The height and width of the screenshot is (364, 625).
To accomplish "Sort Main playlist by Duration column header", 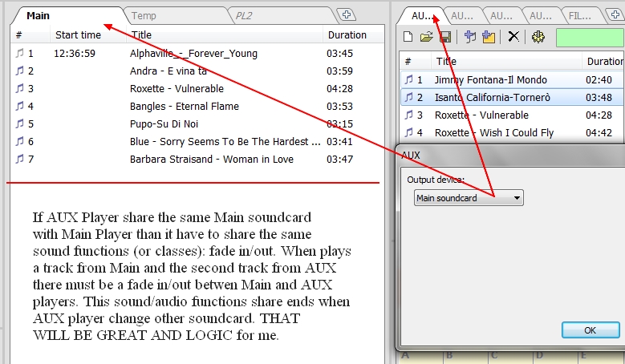I will (353, 35).
